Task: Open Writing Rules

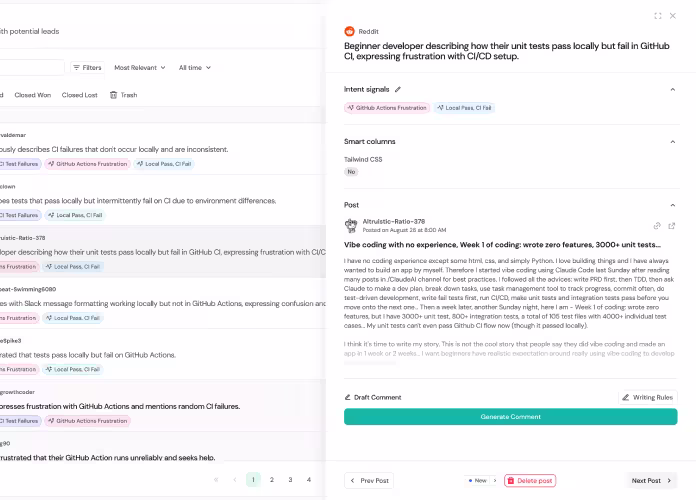Action: tap(648, 397)
